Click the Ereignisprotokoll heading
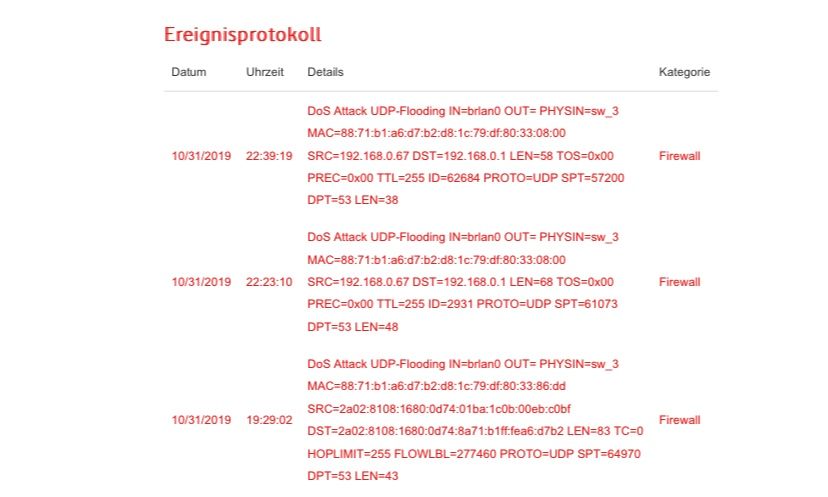The image size is (828, 497). [242, 34]
